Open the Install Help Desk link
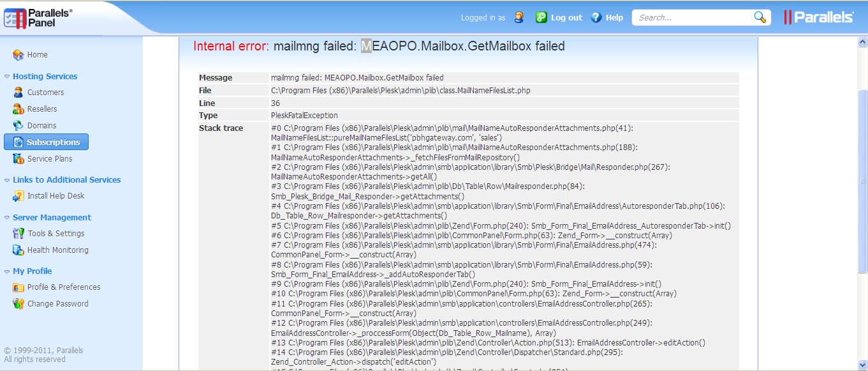 coord(55,196)
